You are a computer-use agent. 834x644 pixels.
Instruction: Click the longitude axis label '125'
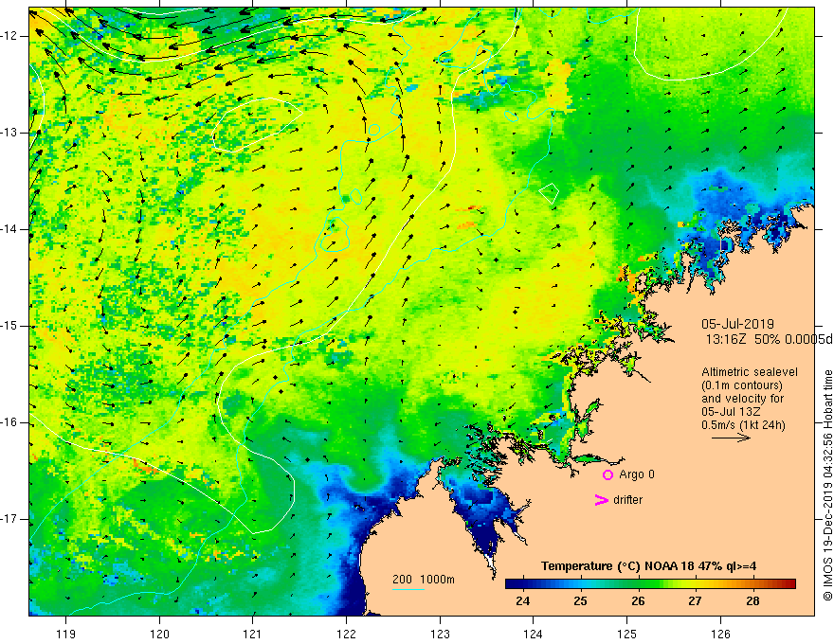pos(627,634)
